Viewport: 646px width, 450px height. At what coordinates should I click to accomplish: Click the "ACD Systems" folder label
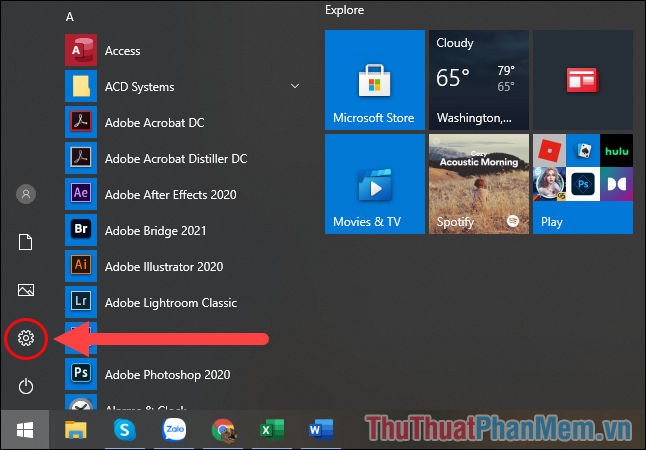pyautogui.click(x=139, y=87)
